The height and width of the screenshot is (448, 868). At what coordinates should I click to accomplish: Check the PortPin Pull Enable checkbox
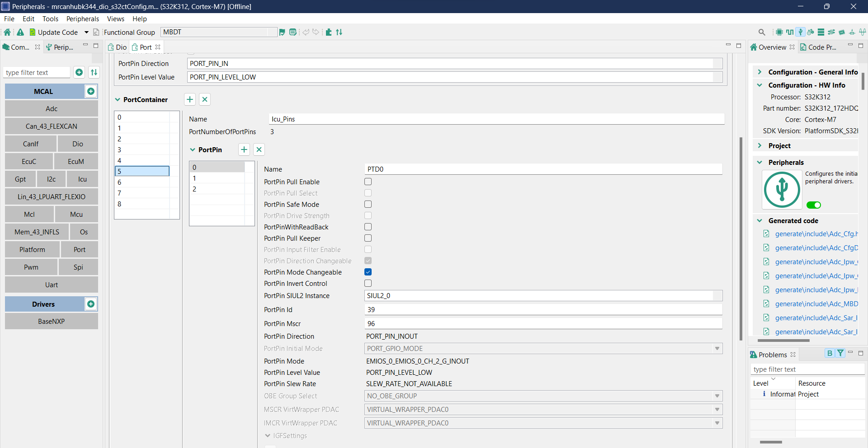[368, 182]
